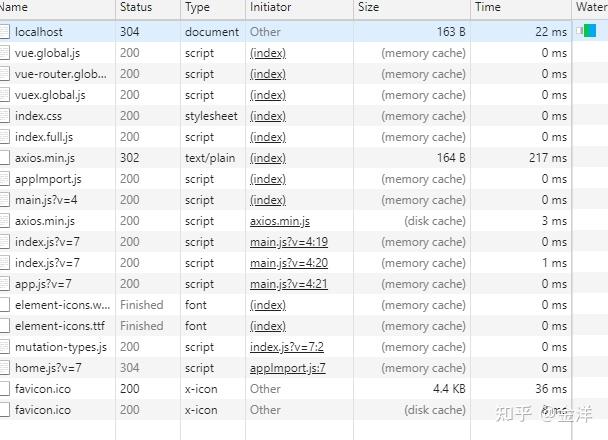Open the main.js?v=4:19 initiator link
The image size is (608, 440).
pyautogui.click(x=289, y=242)
